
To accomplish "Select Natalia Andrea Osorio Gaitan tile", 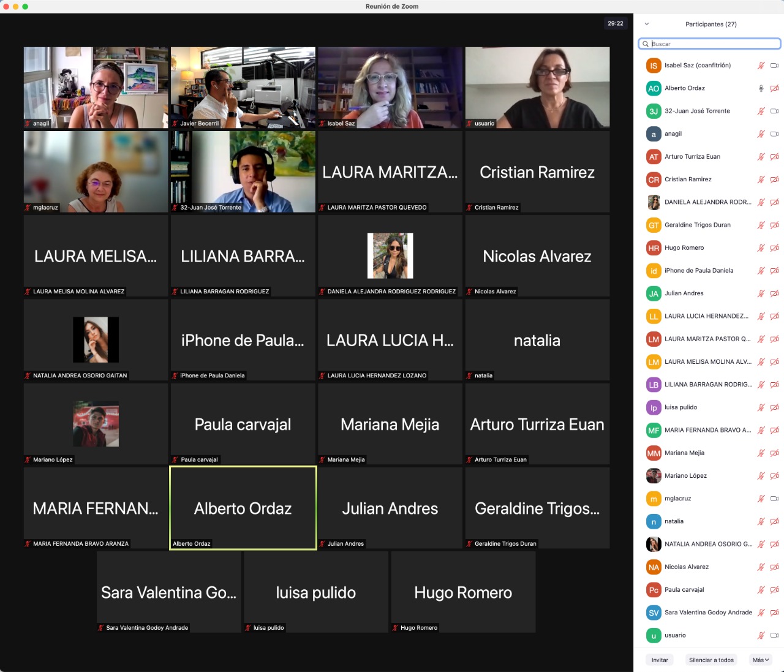I will click(x=96, y=339).
